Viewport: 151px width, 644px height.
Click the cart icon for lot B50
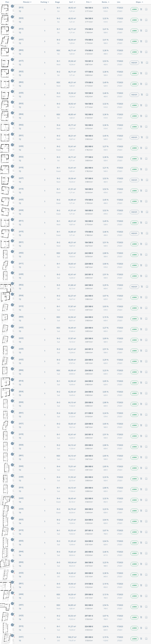[141, 564]
